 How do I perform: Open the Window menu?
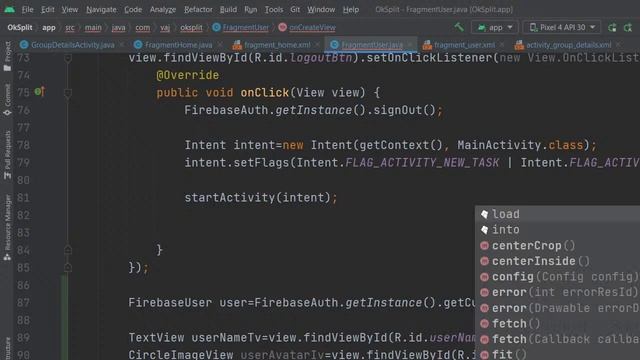[x=321, y=9]
